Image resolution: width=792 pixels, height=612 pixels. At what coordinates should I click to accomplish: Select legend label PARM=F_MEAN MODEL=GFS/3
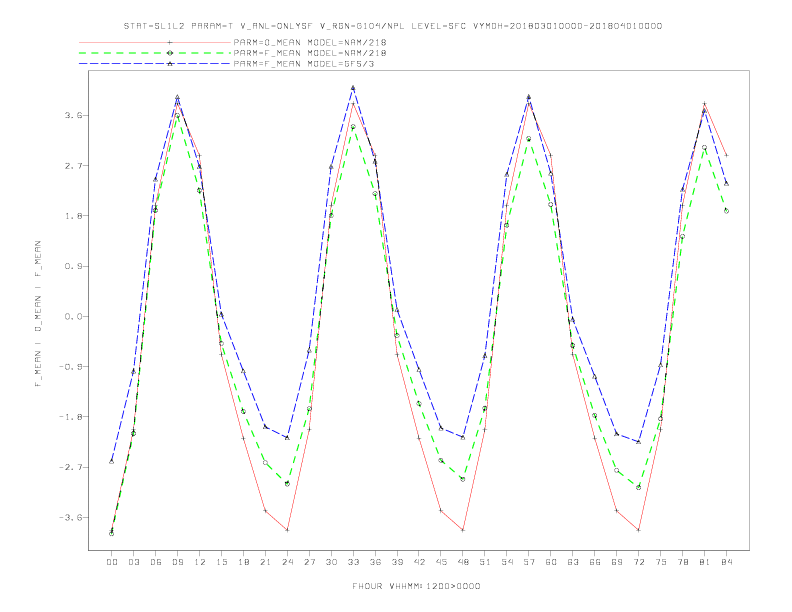coord(304,64)
